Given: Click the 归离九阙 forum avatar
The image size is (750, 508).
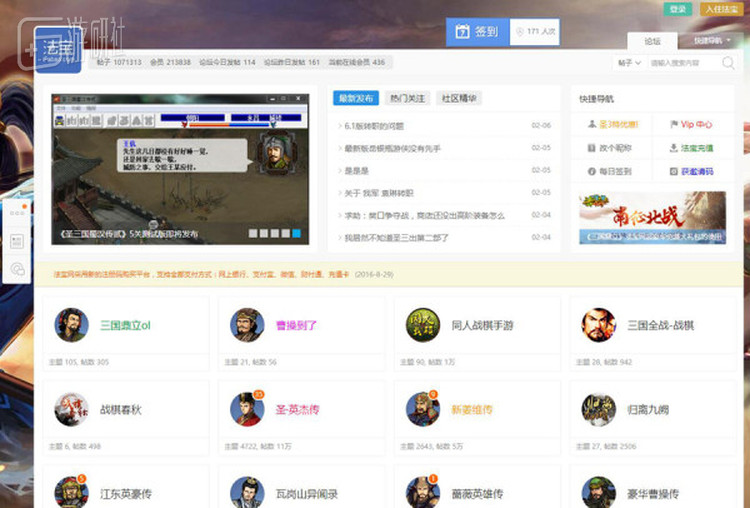Looking at the screenshot, I should click(x=598, y=409).
